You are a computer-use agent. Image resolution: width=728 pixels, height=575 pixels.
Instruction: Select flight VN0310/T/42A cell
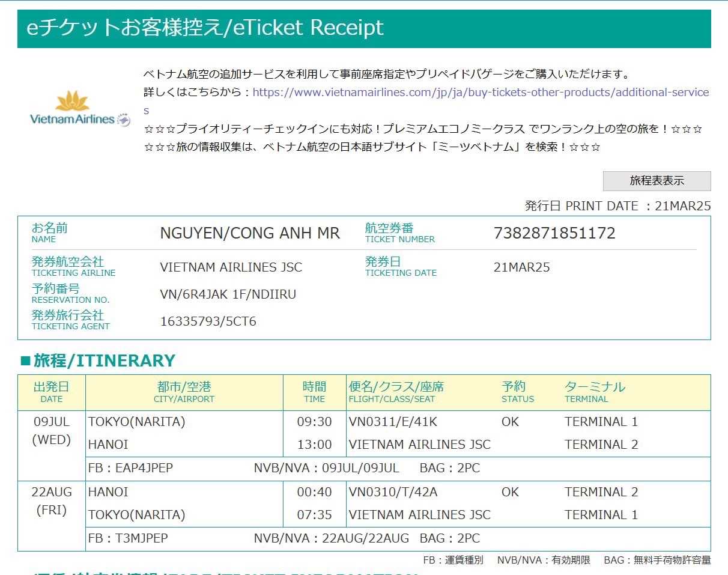[393, 492]
